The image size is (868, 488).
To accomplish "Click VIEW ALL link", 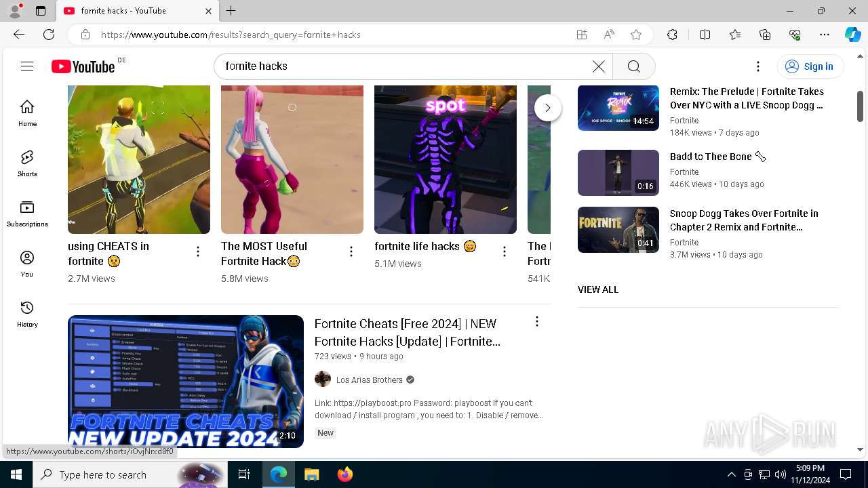I will coord(598,289).
